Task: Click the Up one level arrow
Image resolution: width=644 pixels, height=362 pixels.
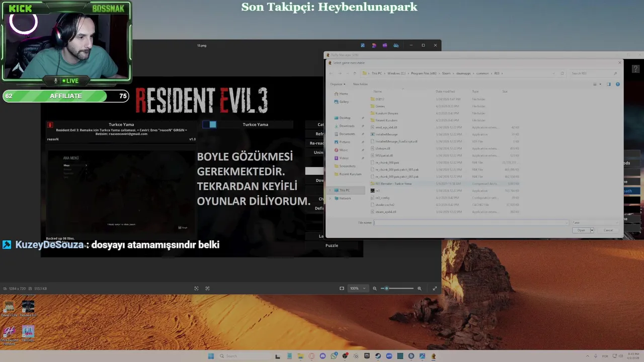Action: [355, 73]
